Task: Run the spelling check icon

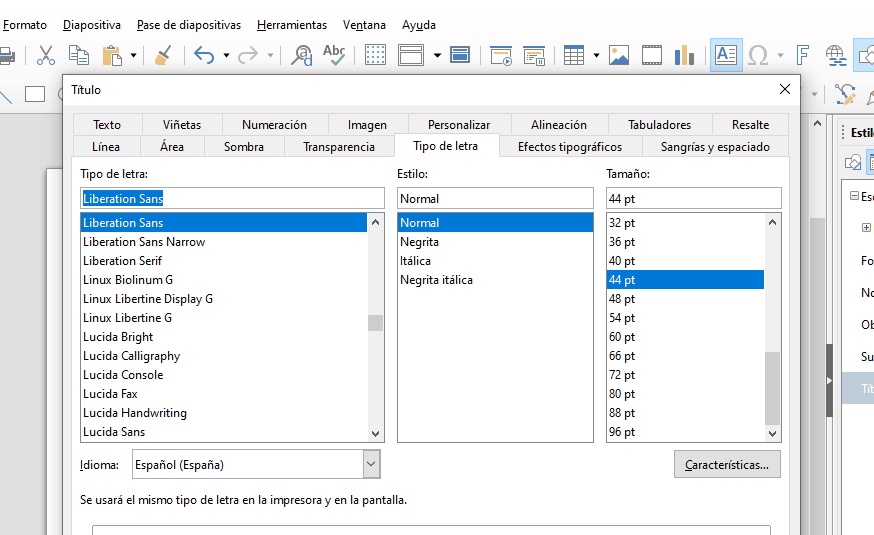Action: [334, 55]
